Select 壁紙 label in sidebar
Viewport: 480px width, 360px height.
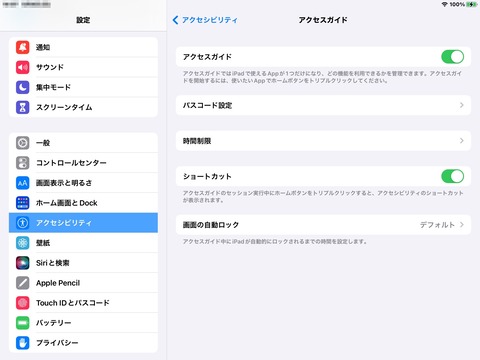(x=43, y=243)
